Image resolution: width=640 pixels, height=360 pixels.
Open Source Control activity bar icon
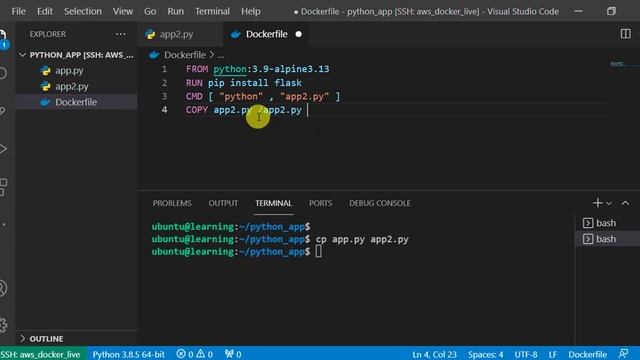tap(3, 111)
